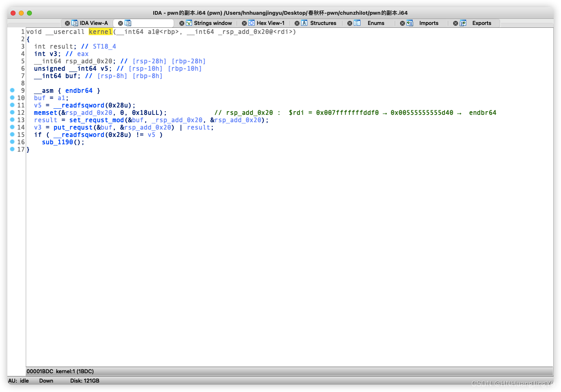Image resolution: width=561 pixels, height=392 pixels.
Task: Close the Hex View-1 tab
Action: (x=244, y=23)
